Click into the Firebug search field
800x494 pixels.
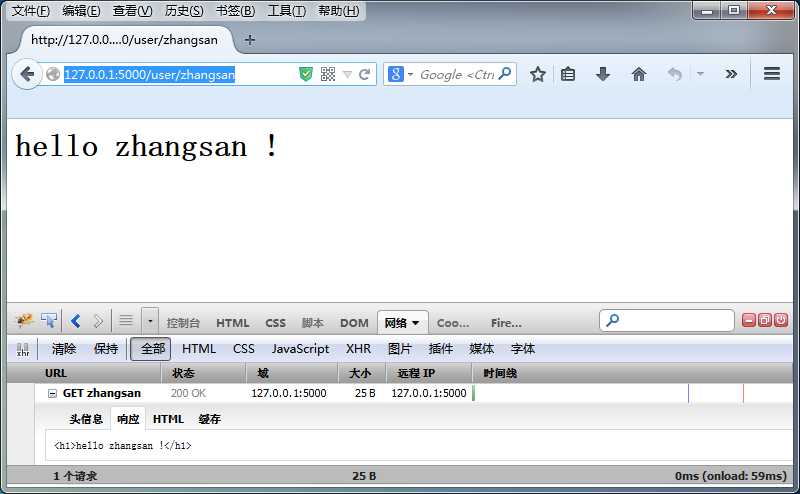(x=666, y=320)
